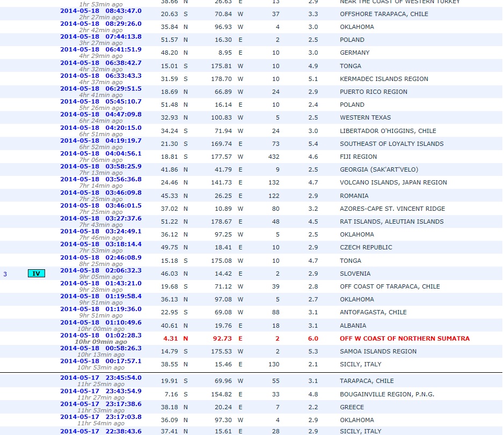Open earthquake 2014-05-18 08:29:26.0 Oklahoma event

[x=100, y=24]
